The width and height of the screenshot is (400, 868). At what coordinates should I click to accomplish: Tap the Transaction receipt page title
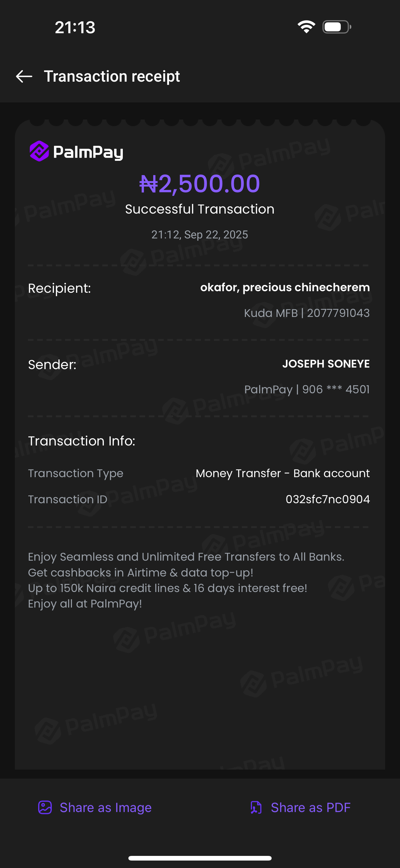click(112, 76)
